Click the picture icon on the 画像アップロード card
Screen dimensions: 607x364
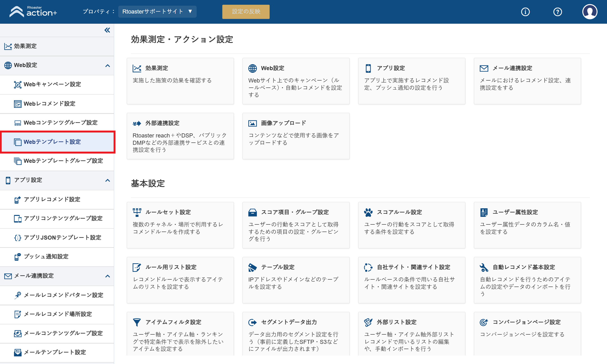point(253,123)
